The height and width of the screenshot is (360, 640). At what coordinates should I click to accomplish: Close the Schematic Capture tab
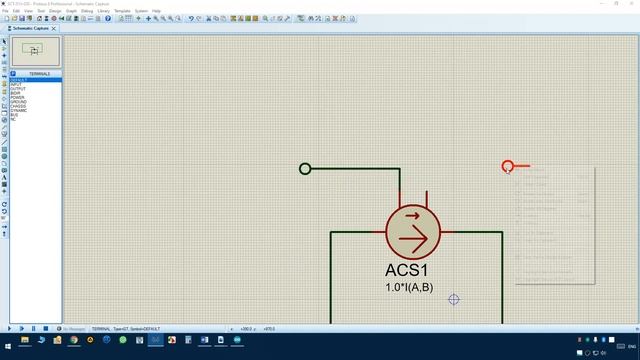pos(53,29)
